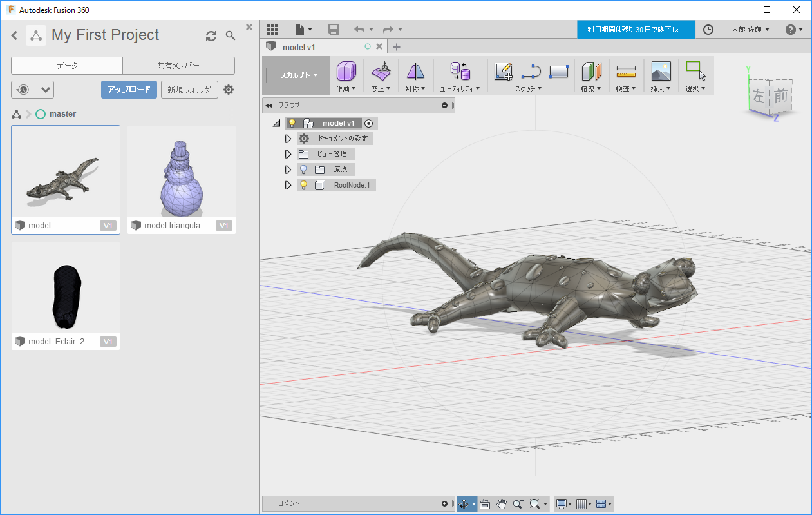Image resolution: width=812 pixels, height=515 pixels.
Task: Toggle visibility lightbulb of RootNode:1
Action: [x=304, y=186]
